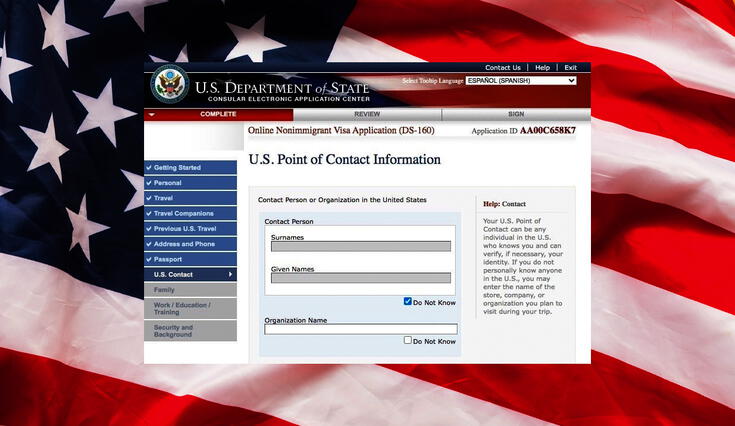
Task: Click the Help: Contact heading
Action: 504,204
